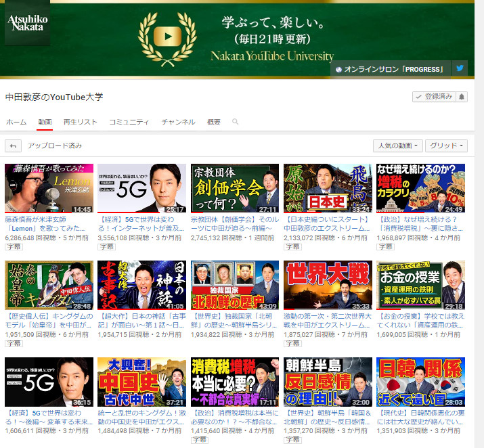The height and width of the screenshot is (448, 484).
Task: Open the お金の授業 video thumbnail
Action: tap(420, 285)
